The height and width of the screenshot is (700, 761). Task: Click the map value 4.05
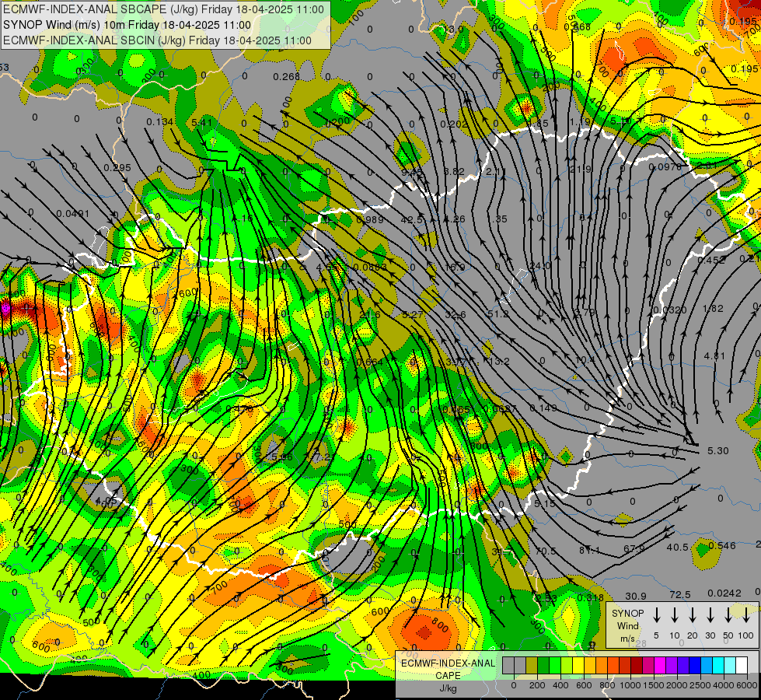[106, 500]
